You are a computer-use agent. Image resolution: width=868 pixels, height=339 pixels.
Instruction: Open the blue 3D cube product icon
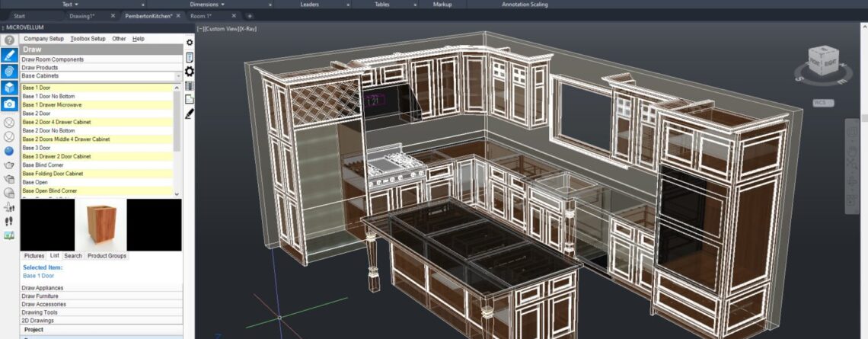tap(9, 88)
